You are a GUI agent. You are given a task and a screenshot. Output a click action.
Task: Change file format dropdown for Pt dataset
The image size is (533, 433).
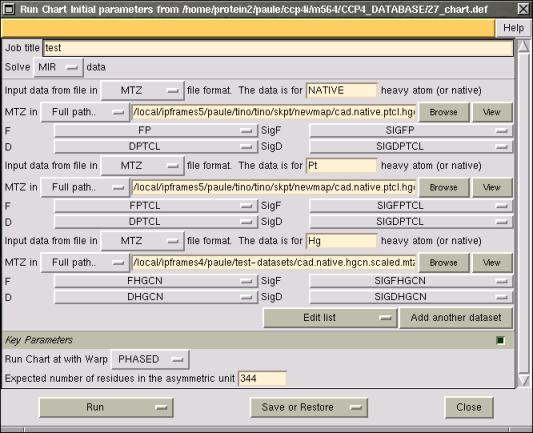[142, 166]
